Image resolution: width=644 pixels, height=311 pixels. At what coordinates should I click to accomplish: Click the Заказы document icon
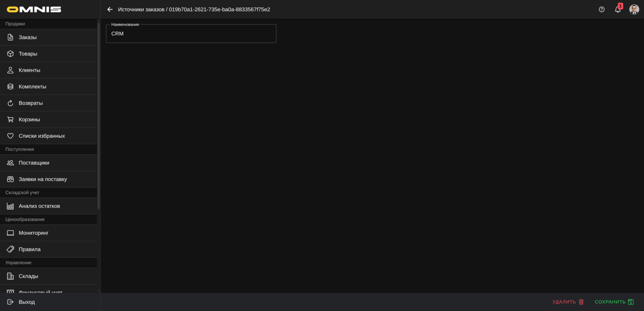coord(10,37)
